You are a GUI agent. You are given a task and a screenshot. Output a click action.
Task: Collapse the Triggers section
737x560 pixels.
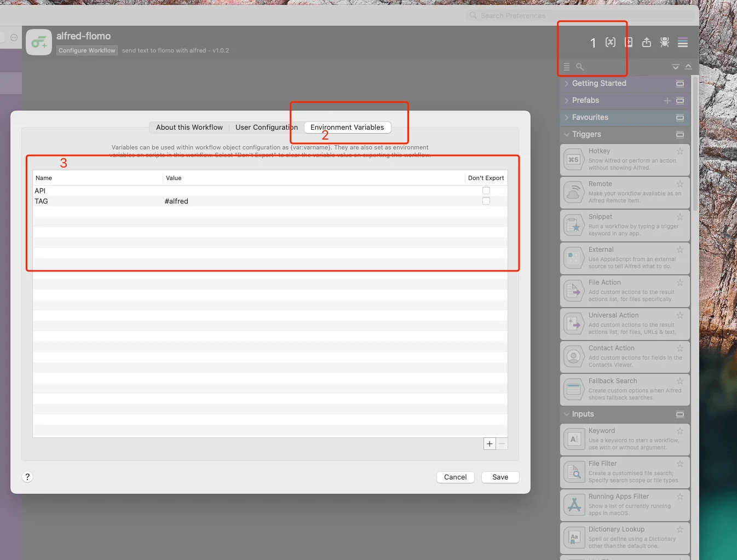(x=567, y=135)
